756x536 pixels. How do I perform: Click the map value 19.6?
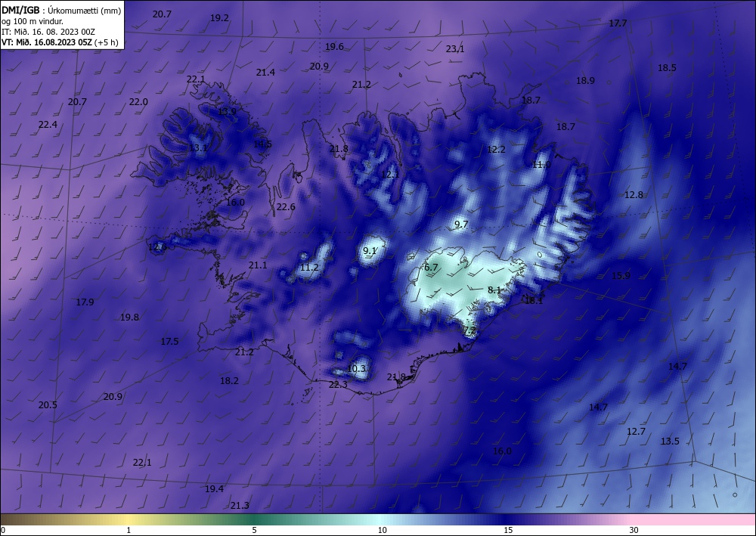click(334, 47)
